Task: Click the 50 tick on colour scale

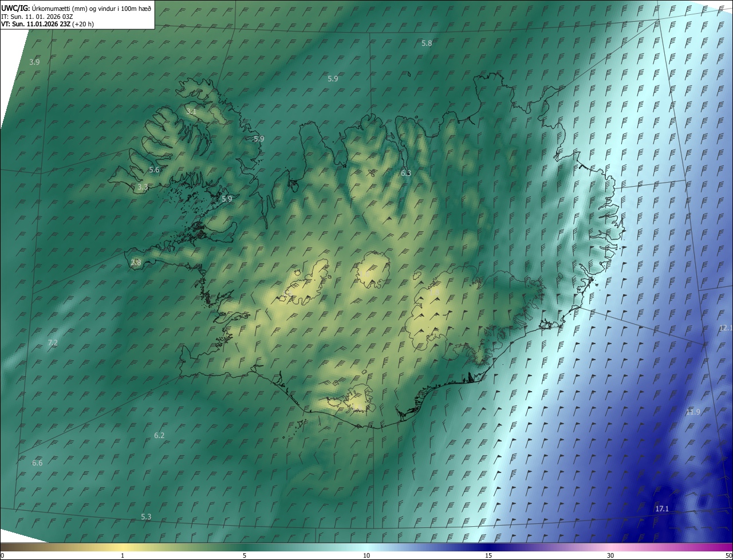Action: [729, 556]
